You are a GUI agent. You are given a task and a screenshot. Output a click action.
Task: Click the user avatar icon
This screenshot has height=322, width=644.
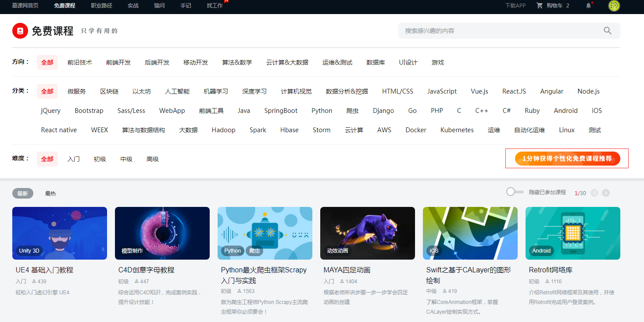(x=614, y=6)
